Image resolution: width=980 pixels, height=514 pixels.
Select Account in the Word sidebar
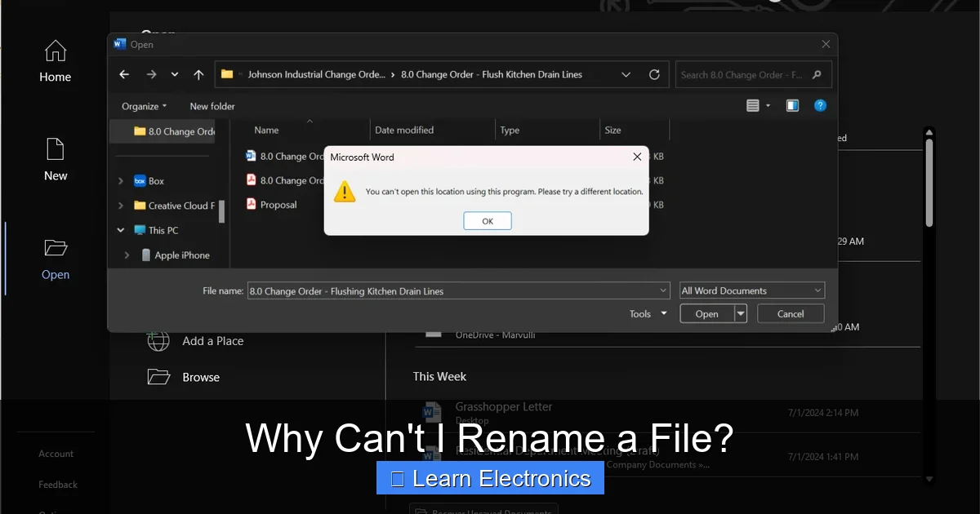pos(55,454)
